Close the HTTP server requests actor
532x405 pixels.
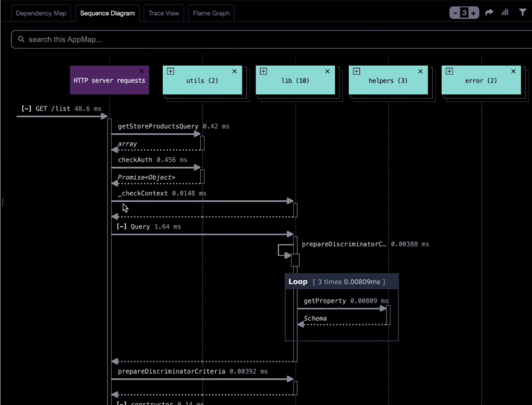click(x=142, y=71)
